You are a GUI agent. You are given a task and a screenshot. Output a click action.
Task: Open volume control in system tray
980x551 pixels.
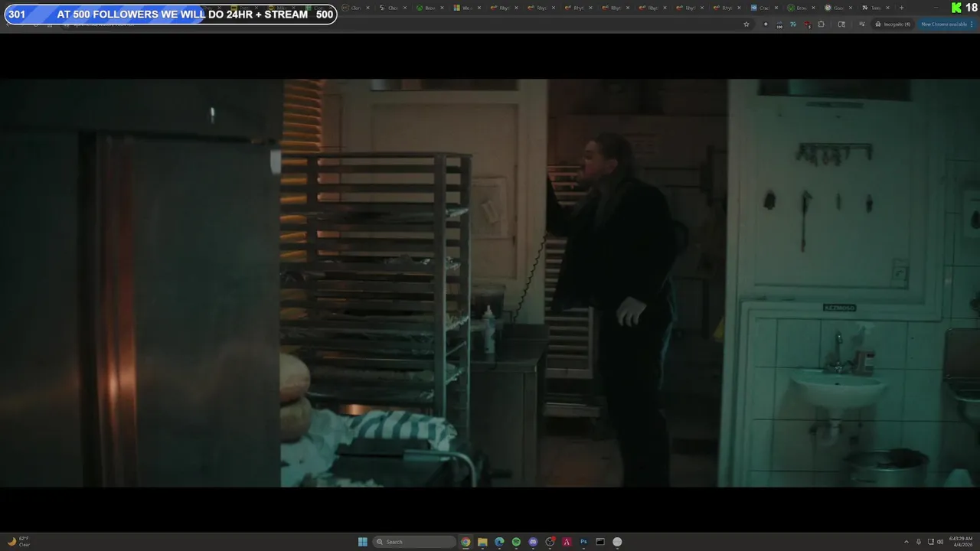tap(940, 542)
